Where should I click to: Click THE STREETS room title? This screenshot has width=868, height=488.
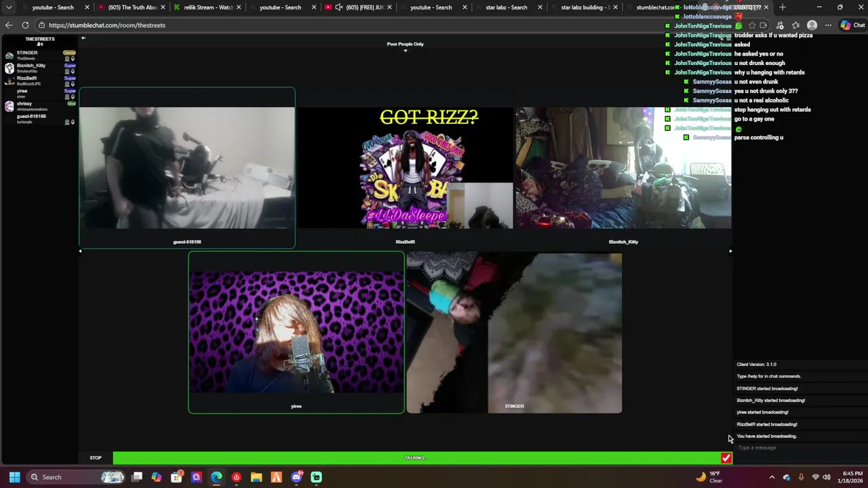(40, 39)
